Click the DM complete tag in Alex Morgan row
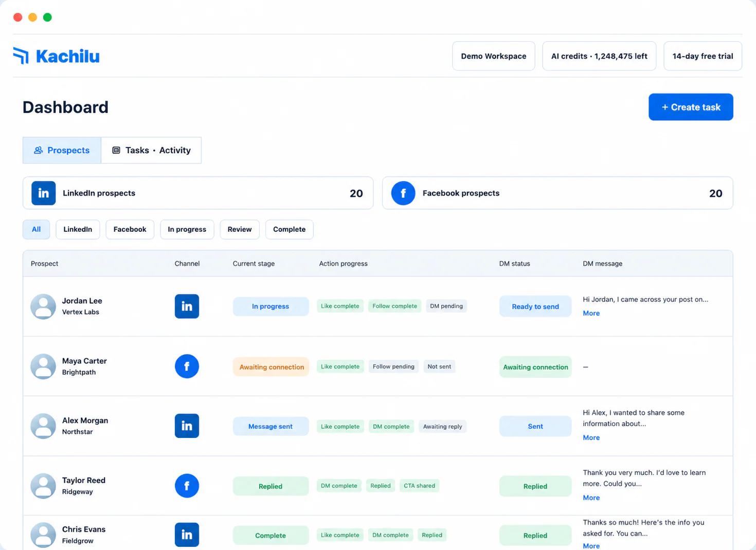The height and width of the screenshot is (550, 756). (x=391, y=427)
